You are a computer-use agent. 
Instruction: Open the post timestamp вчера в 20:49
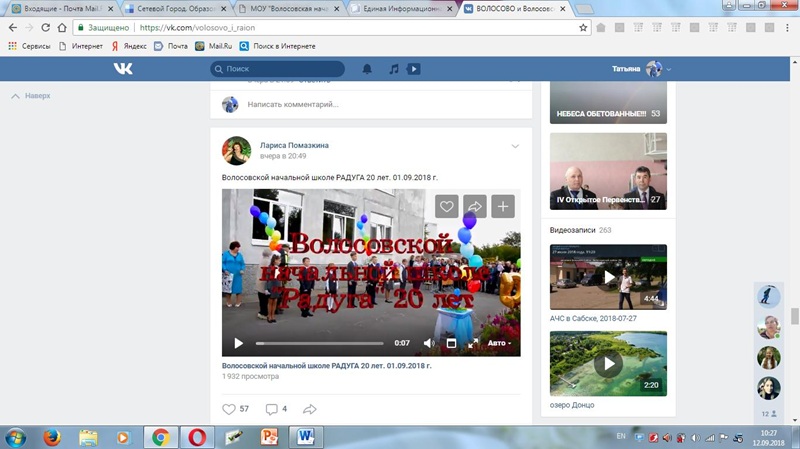coord(283,156)
